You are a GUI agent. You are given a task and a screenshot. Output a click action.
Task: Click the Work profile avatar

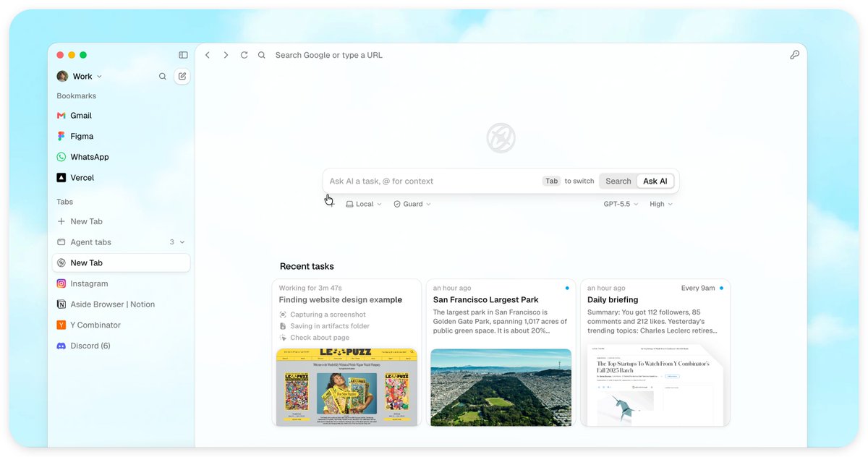pyautogui.click(x=63, y=76)
